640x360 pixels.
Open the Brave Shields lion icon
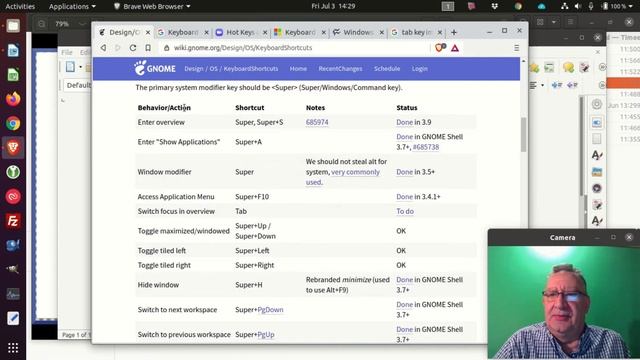point(440,48)
